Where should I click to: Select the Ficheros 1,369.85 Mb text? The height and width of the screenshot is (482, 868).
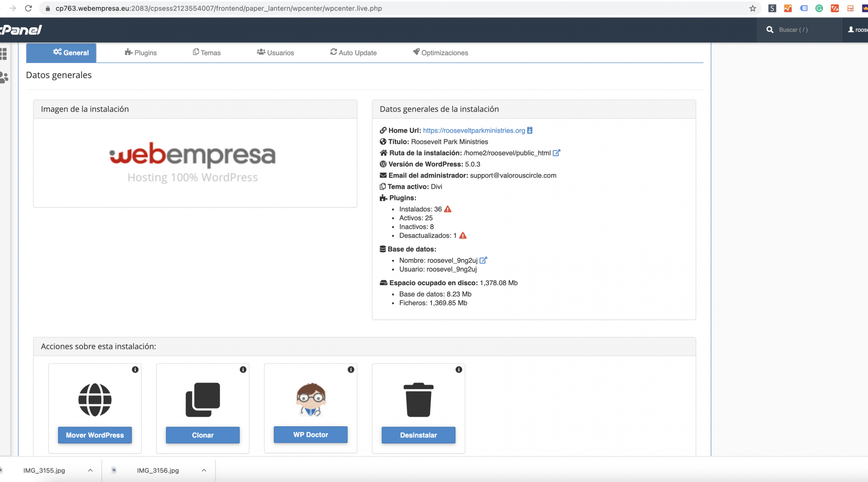pos(433,303)
